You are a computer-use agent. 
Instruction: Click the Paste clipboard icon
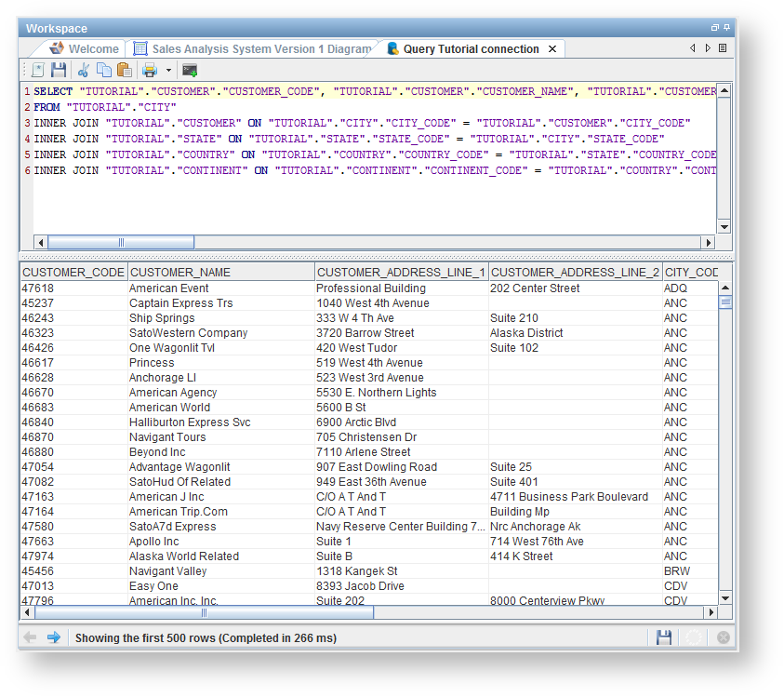[125, 70]
